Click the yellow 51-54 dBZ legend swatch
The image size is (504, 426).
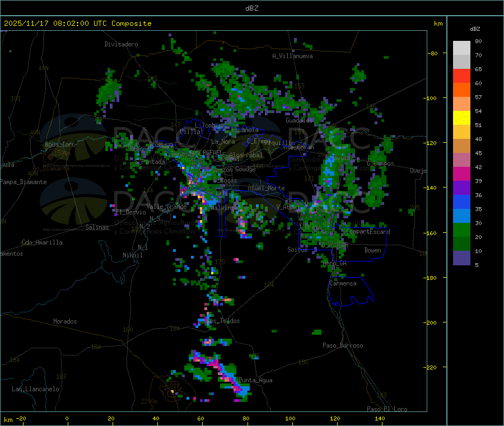pyautogui.click(x=461, y=118)
